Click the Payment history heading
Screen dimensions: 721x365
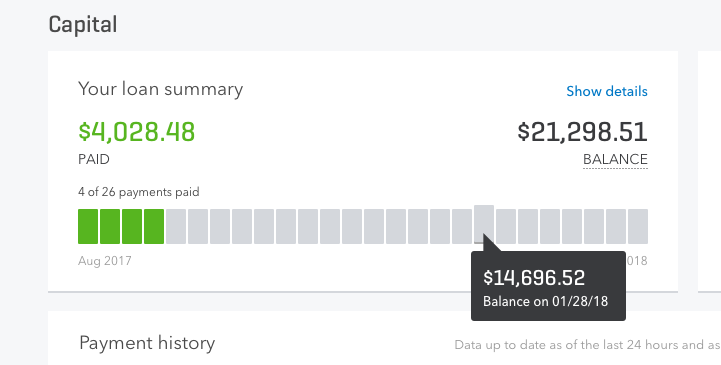(x=147, y=343)
